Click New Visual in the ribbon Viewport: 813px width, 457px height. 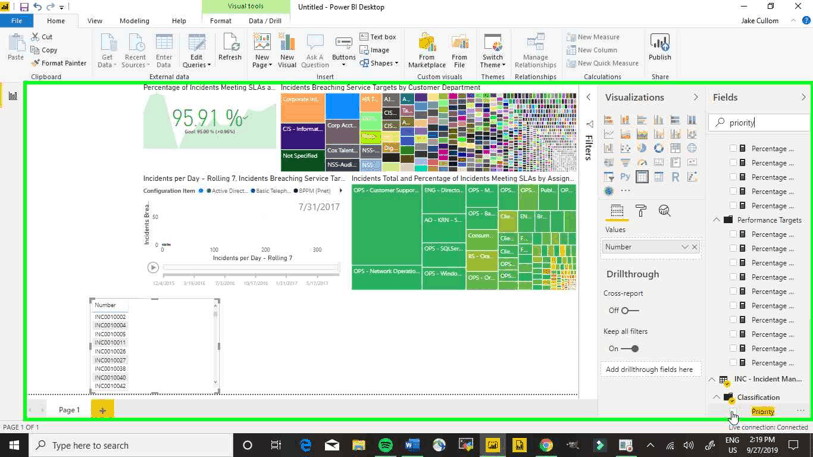tap(287, 51)
